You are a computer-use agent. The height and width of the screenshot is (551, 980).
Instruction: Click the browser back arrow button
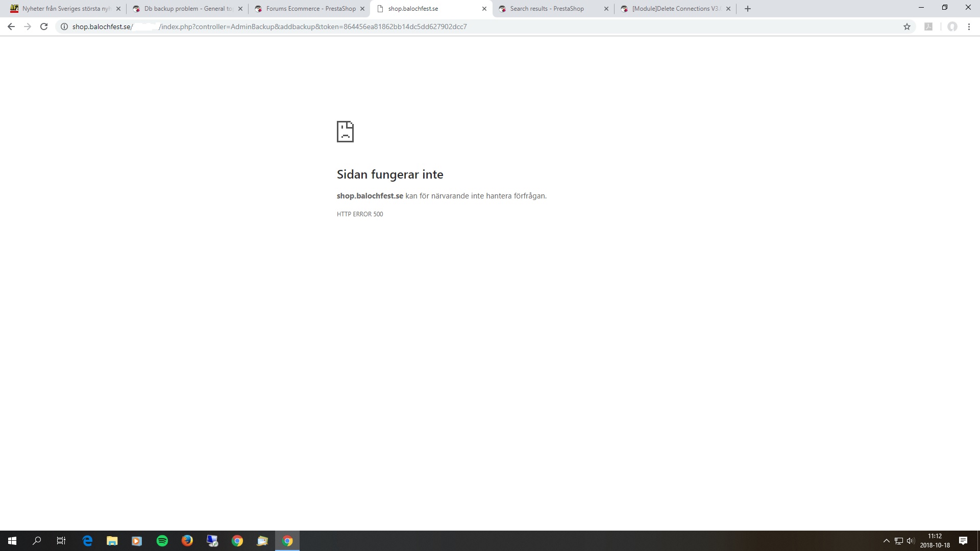pyautogui.click(x=11, y=27)
